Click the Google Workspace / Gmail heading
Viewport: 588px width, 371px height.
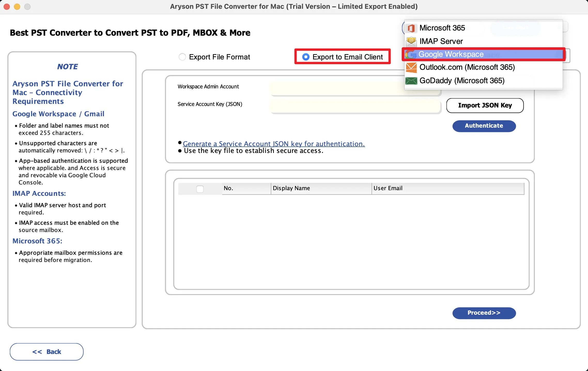[58, 114]
